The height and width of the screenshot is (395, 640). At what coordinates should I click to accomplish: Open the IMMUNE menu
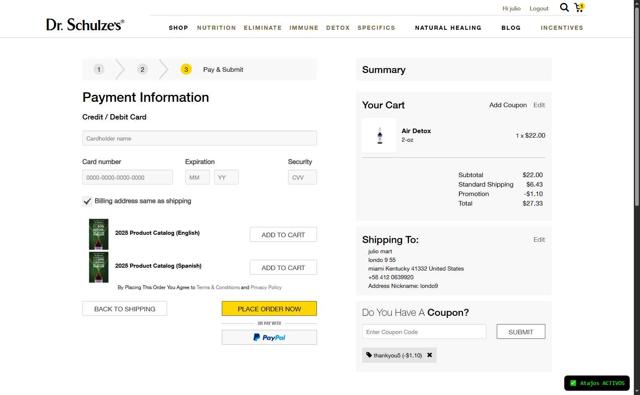(304, 28)
